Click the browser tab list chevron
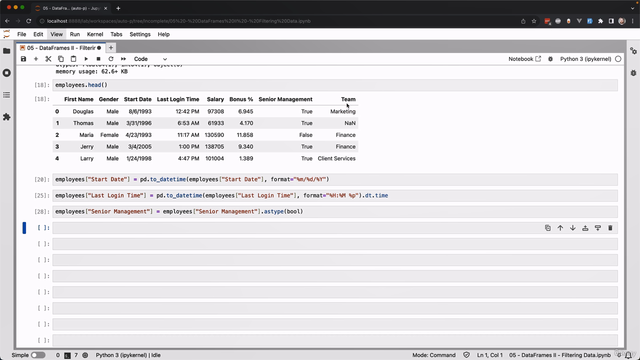640x360 pixels. 633,8
